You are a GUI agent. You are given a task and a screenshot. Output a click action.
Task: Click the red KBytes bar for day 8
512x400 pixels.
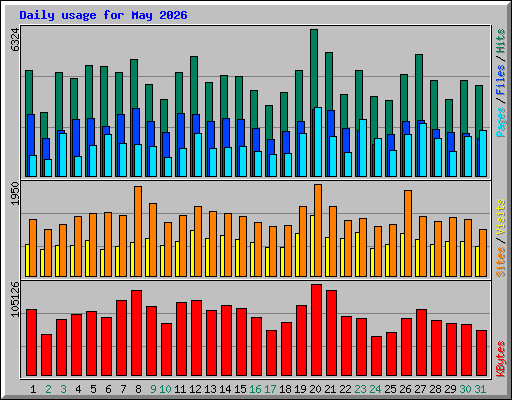tap(136, 333)
